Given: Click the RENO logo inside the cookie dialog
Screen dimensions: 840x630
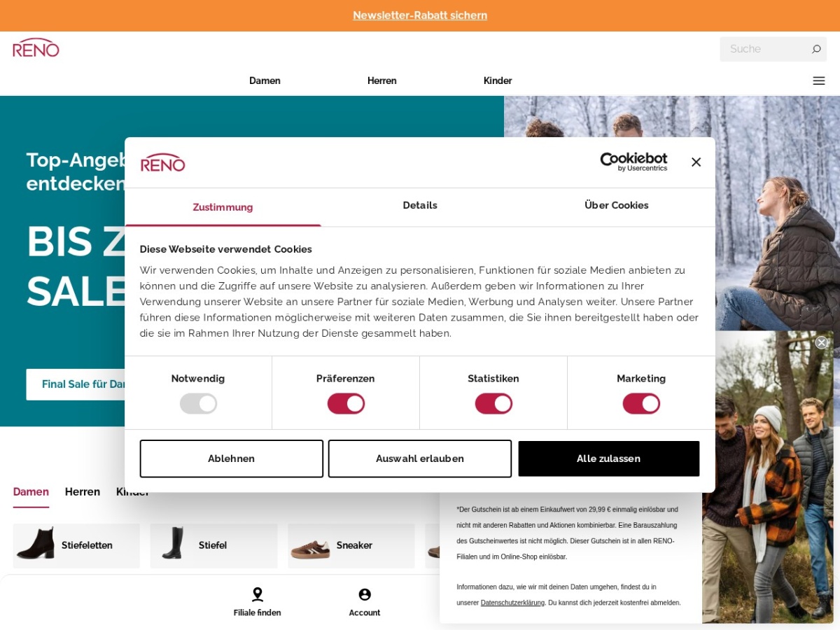Looking at the screenshot, I should click(x=163, y=162).
